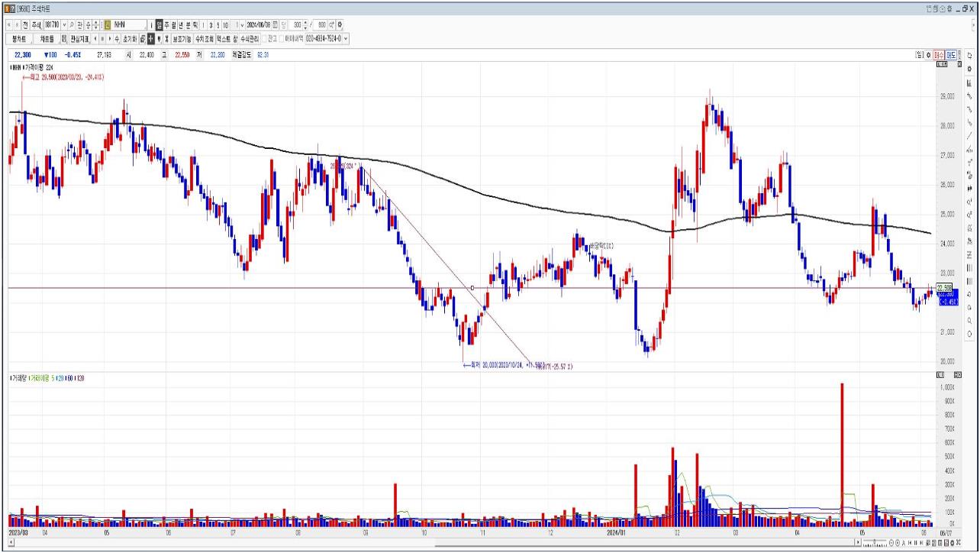980x553 pixels.
Task: Click the settings gear in top toolbar
Action: pos(340,25)
